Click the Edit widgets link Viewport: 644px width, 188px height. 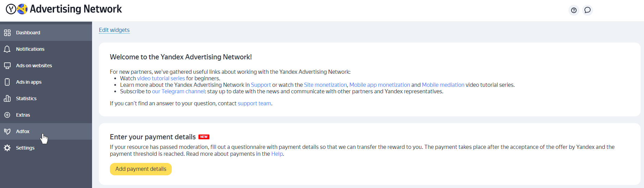(114, 30)
